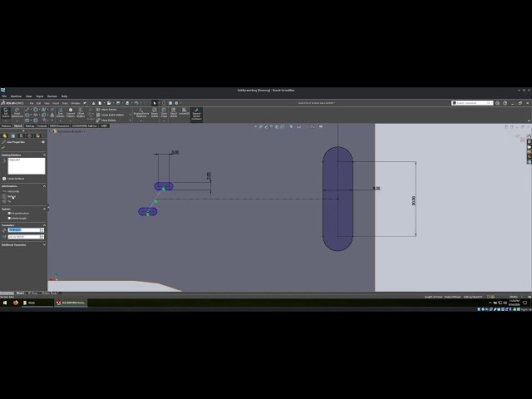
Task: Click the length parameter input field
Action: (24, 230)
